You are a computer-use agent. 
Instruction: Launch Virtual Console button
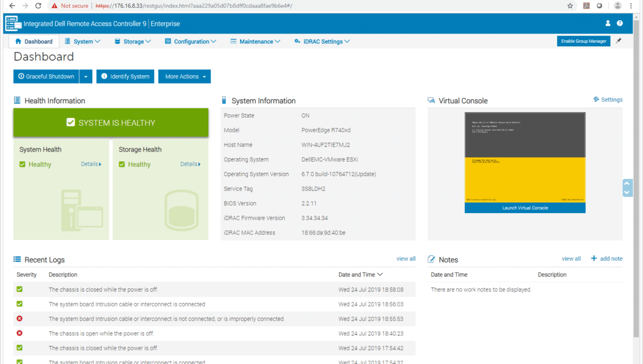click(x=525, y=208)
